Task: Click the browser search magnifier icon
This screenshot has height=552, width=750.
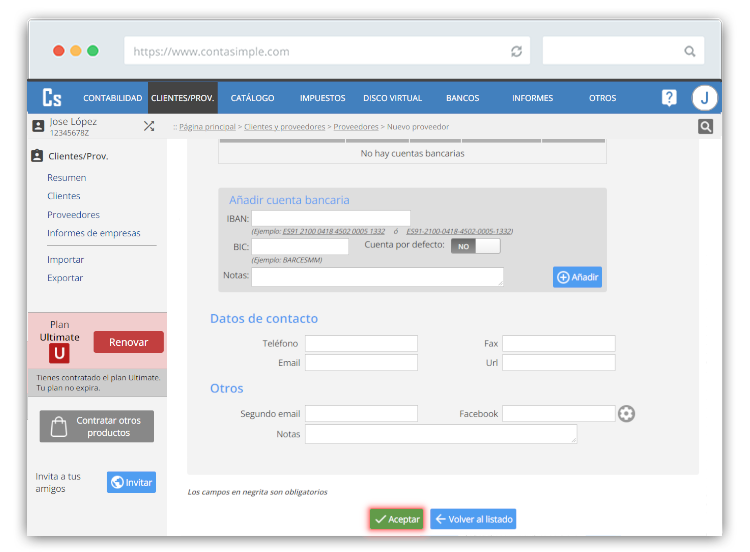Action: (x=689, y=51)
